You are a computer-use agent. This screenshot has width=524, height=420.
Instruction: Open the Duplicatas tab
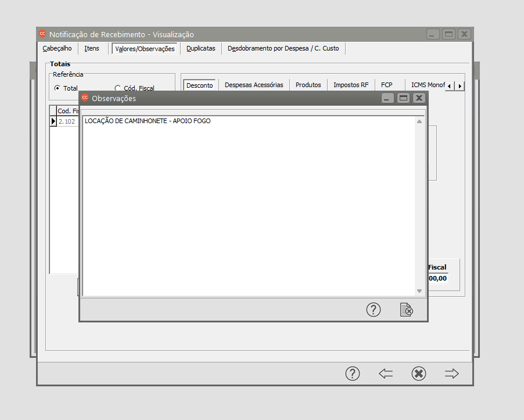coord(200,49)
